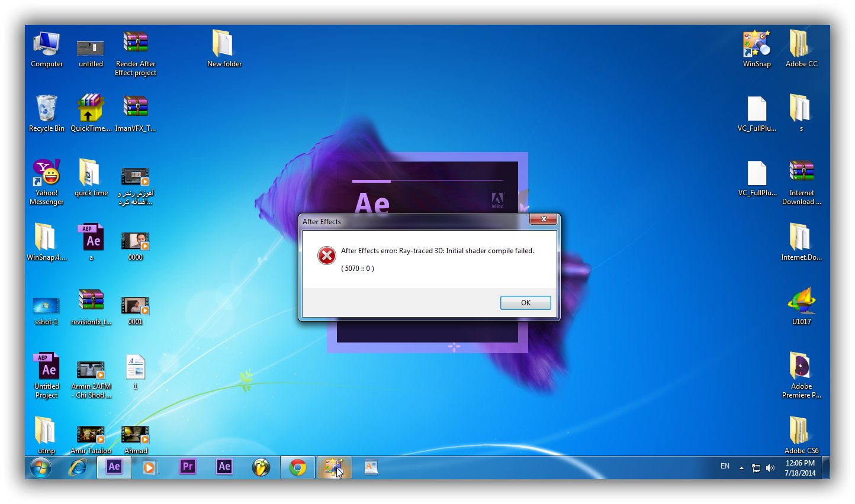
Task: Click the EN language indicator
Action: coord(725,467)
